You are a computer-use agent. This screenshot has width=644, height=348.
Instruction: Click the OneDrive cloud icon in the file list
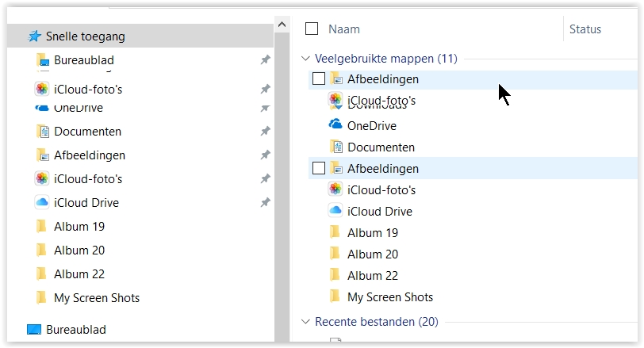click(335, 125)
